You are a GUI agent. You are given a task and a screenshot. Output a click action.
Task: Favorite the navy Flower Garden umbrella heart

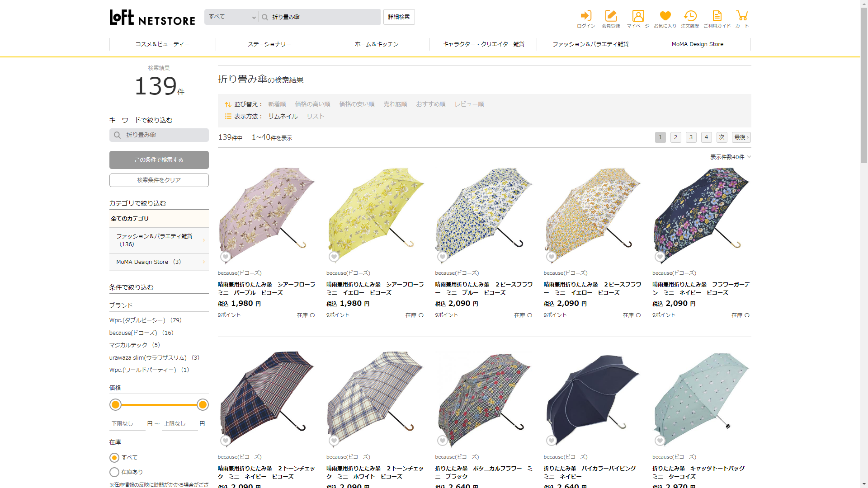(x=660, y=257)
